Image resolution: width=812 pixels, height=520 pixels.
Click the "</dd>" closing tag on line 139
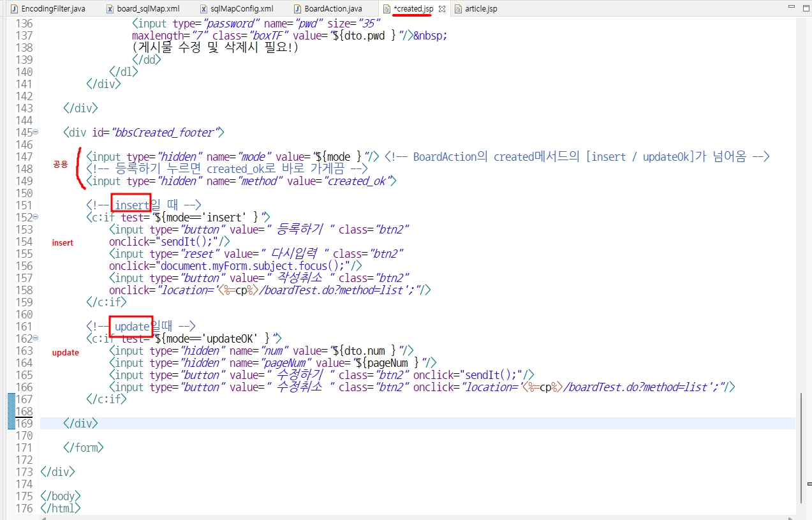click(147, 60)
